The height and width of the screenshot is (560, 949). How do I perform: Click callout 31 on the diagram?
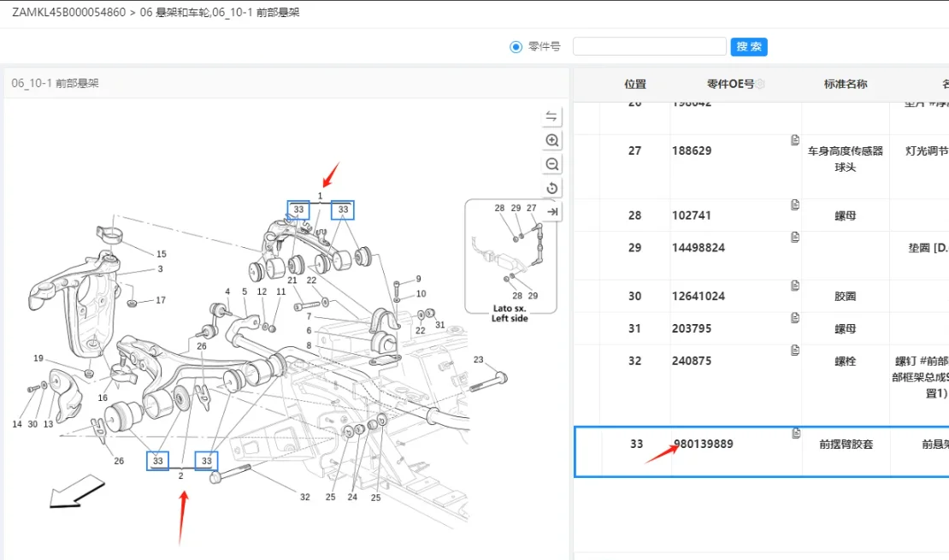[440, 325]
